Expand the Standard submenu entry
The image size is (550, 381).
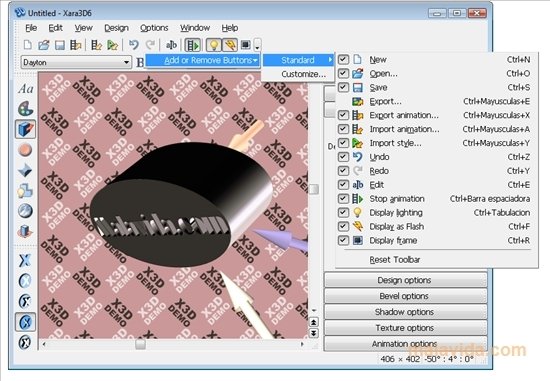click(298, 60)
